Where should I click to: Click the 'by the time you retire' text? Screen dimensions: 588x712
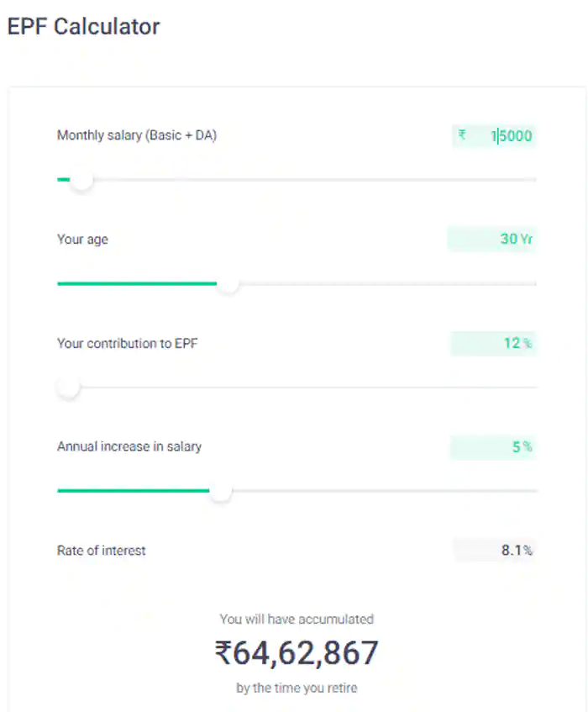tap(297, 688)
